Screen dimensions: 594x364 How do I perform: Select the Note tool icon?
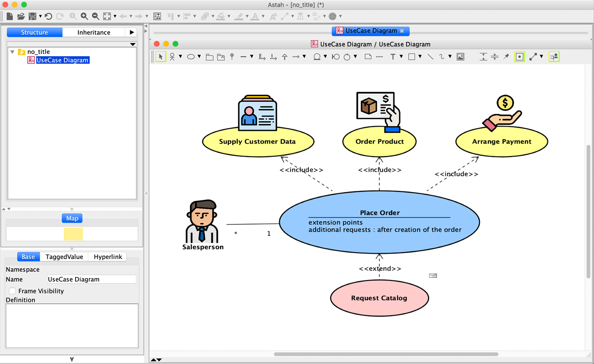click(x=368, y=57)
